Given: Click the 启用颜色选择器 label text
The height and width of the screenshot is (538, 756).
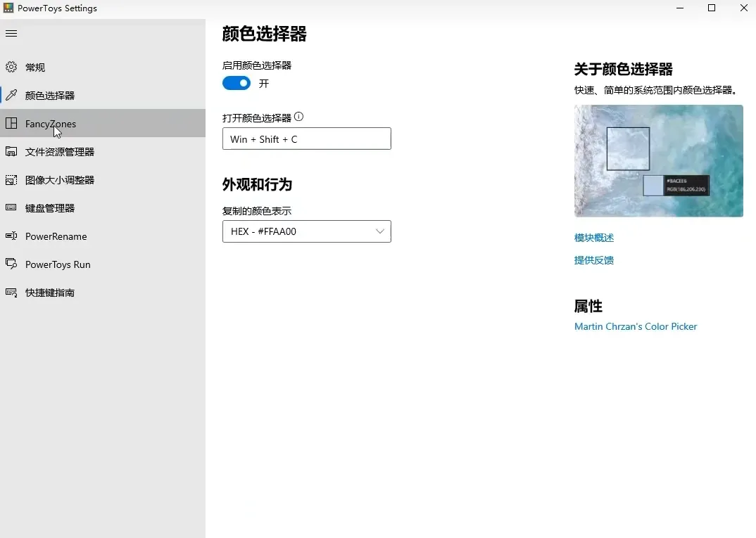Looking at the screenshot, I should coord(257,65).
